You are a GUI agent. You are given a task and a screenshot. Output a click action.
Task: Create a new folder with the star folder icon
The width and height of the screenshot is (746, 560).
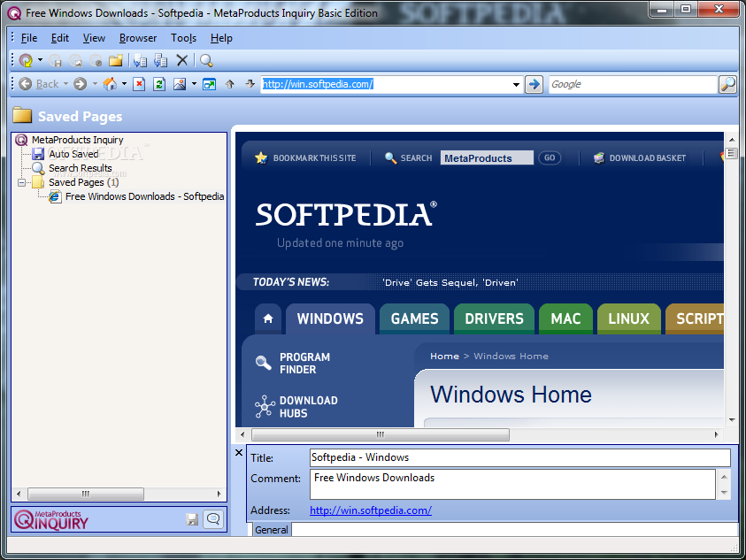[116, 60]
